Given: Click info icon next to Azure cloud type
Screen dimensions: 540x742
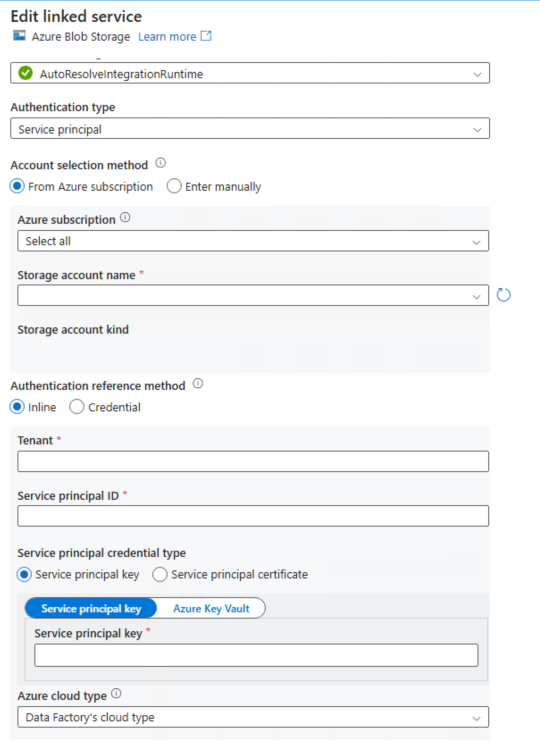Looking at the screenshot, I should pos(116,694).
